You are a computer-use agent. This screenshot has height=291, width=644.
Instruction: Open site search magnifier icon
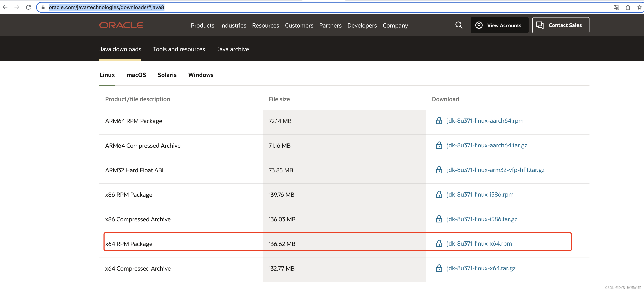coord(459,25)
